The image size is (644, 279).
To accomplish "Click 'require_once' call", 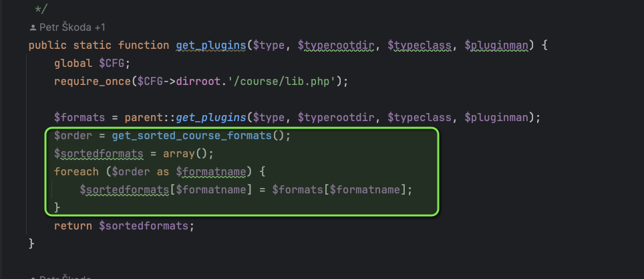I will click(92, 82).
